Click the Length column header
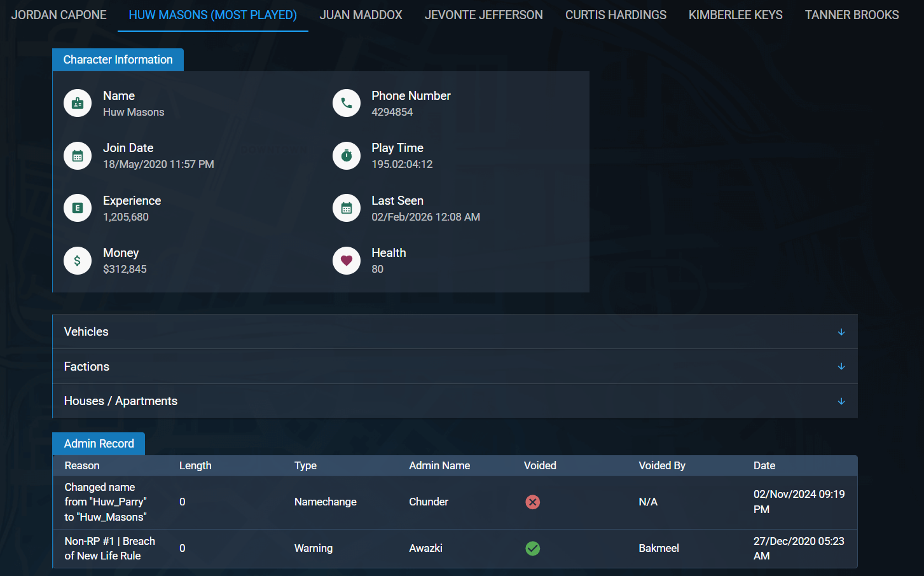This screenshot has height=576, width=924. pyautogui.click(x=195, y=465)
